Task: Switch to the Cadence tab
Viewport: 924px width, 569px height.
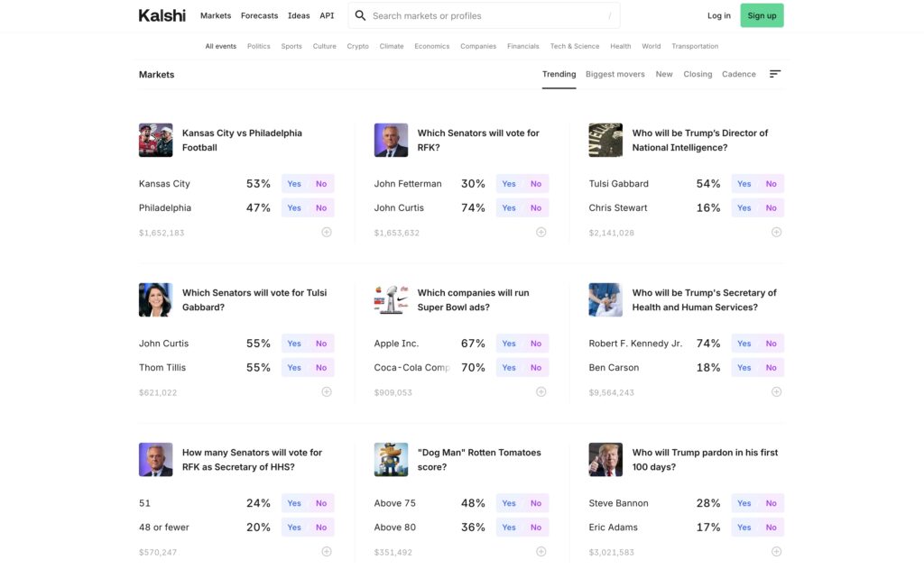Action: point(739,74)
